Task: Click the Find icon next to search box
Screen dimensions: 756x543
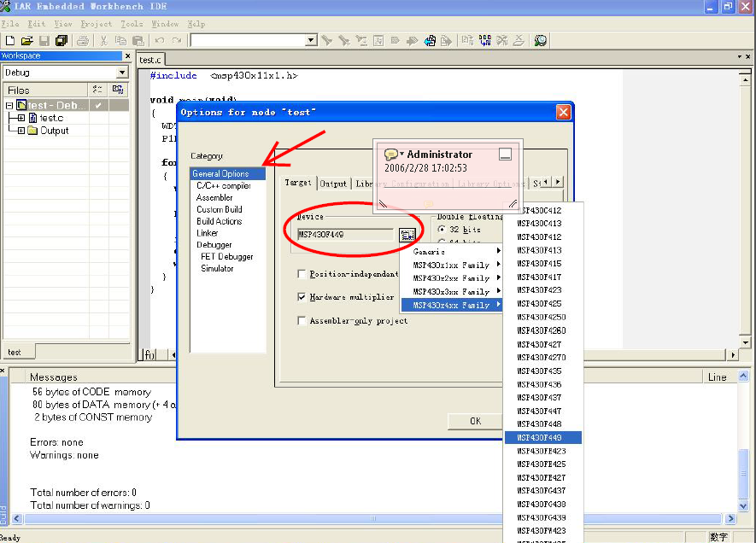Action: 327,41
